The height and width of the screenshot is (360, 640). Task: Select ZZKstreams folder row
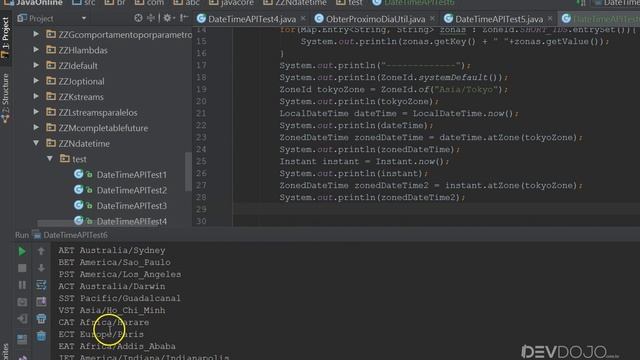coord(81,97)
